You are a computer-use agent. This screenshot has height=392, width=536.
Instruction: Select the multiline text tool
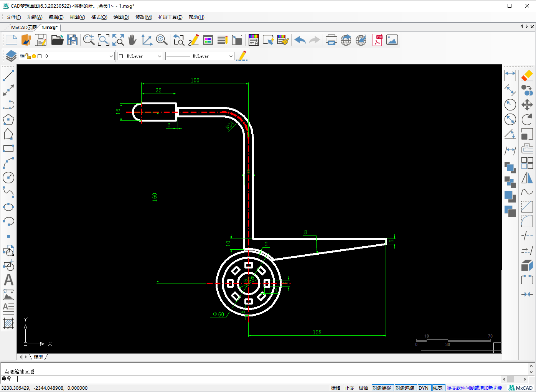[8, 309]
